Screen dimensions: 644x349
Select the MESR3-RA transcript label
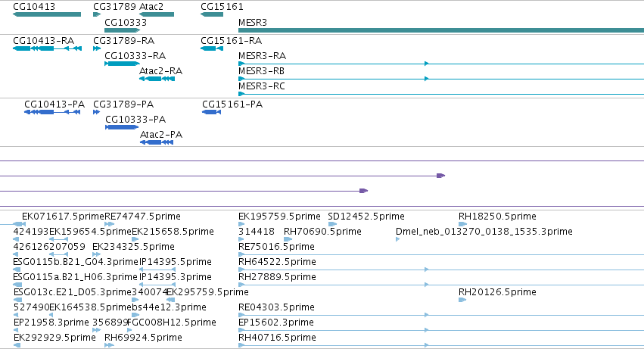pyautogui.click(x=262, y=56)
